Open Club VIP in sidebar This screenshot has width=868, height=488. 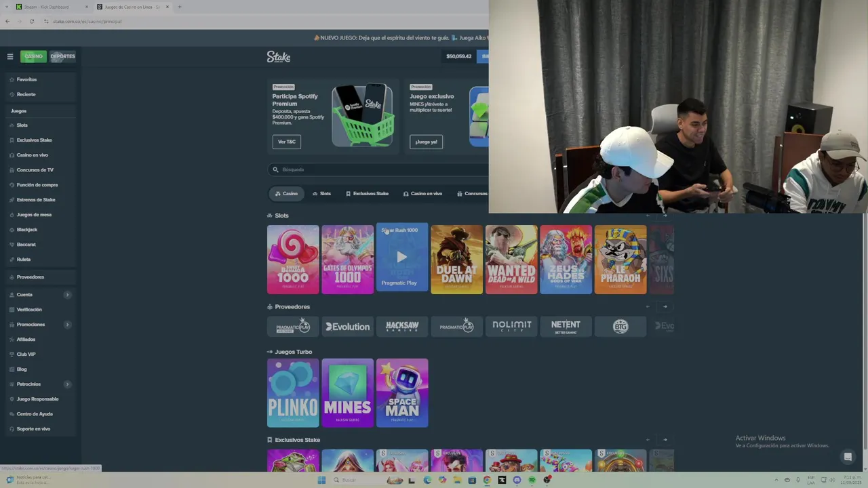pos(26,354)
